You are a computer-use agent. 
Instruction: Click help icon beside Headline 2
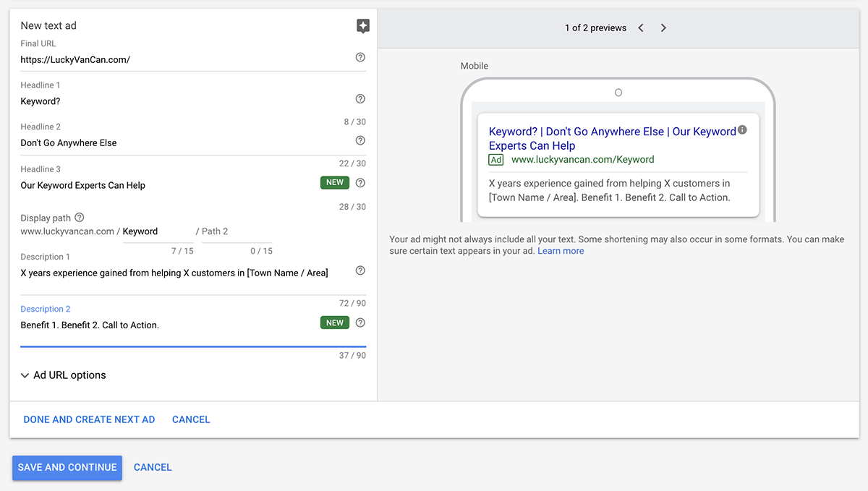(360, 140)
